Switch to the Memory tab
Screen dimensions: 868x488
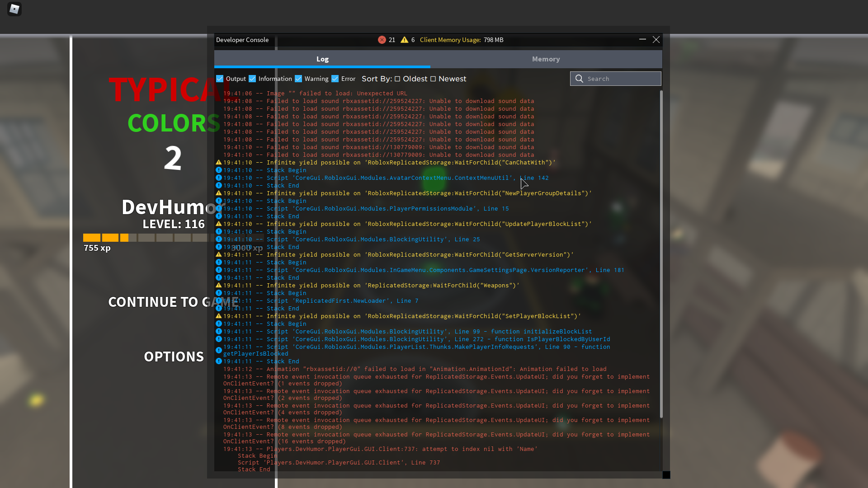(x=546, y=59)
